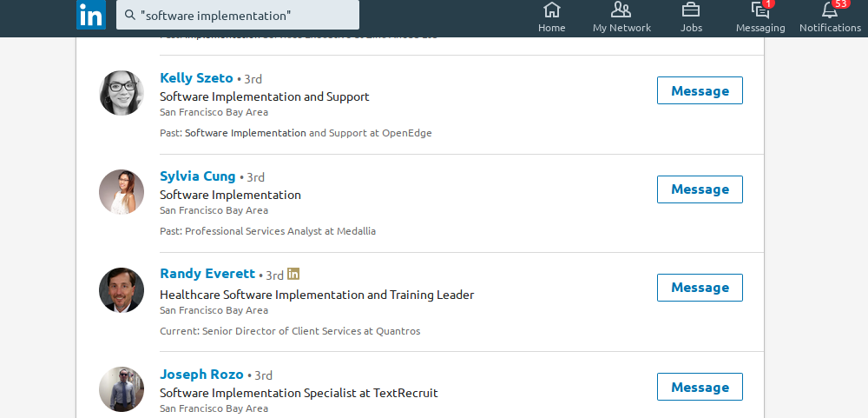Click the red Notifications count badge

click(841, 3)
